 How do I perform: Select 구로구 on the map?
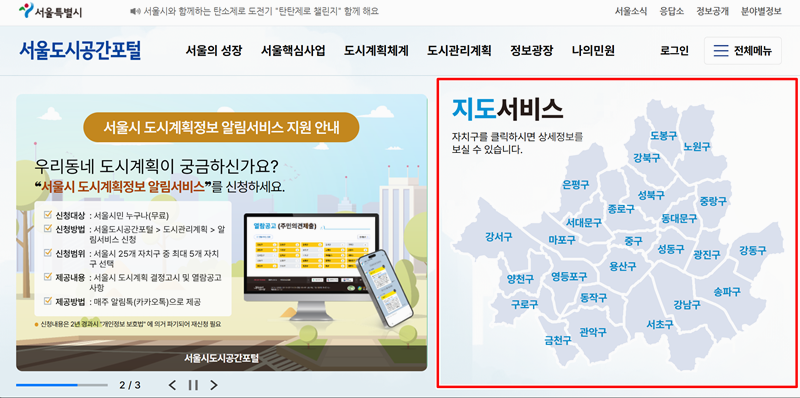click(524, 305)
